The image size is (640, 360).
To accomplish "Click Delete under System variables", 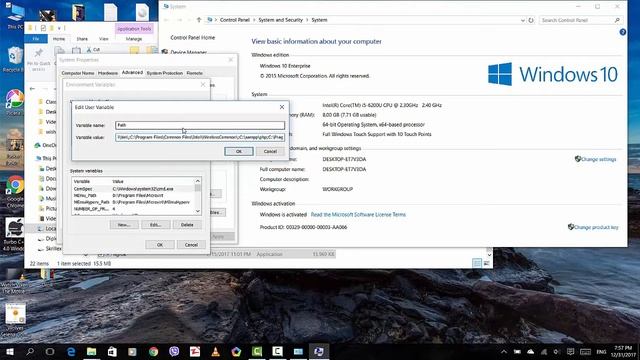I will (187, 225).
